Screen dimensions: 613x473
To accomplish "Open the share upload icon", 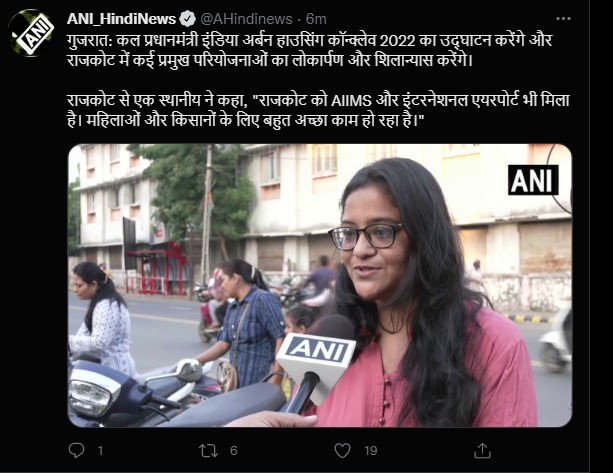I will [x=482, y=450].
